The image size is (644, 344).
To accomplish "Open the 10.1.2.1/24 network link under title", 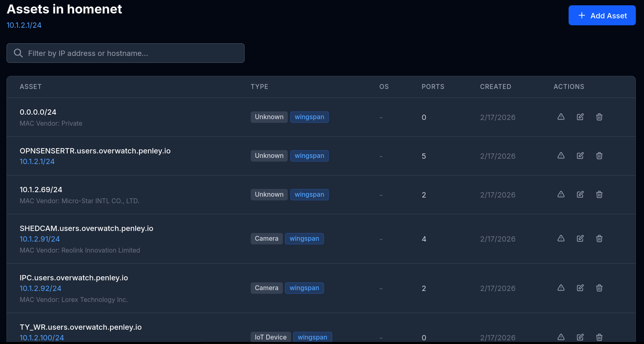I will [x=24, y=25].
